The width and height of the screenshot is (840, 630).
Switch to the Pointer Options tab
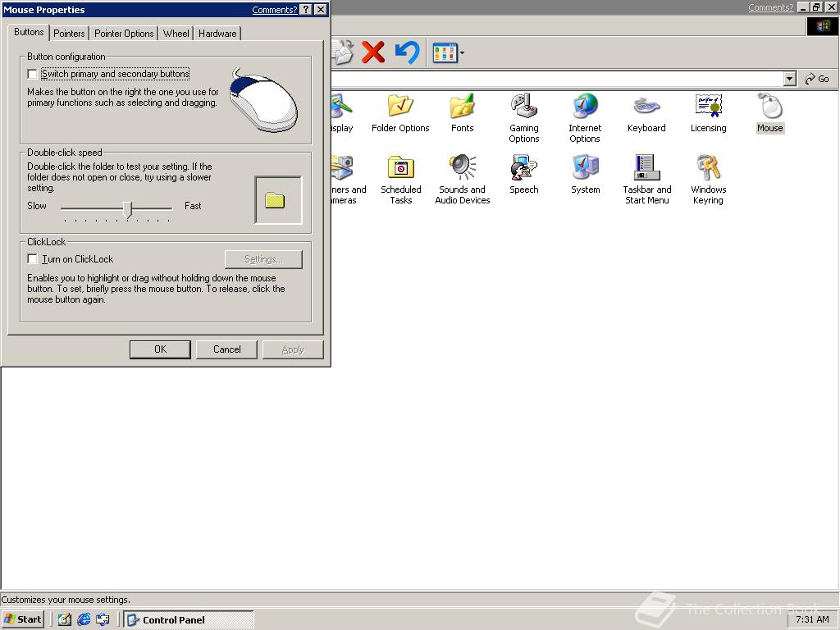coord(124,33)
